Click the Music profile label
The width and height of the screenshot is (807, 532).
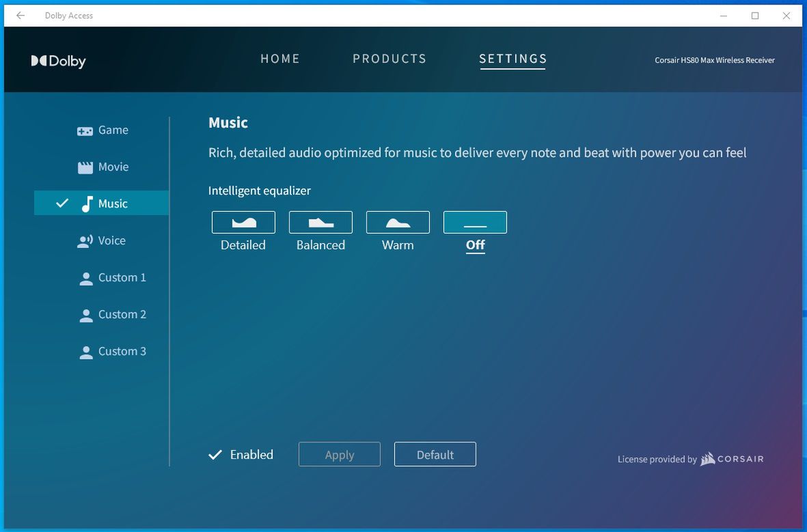point(113,204)
